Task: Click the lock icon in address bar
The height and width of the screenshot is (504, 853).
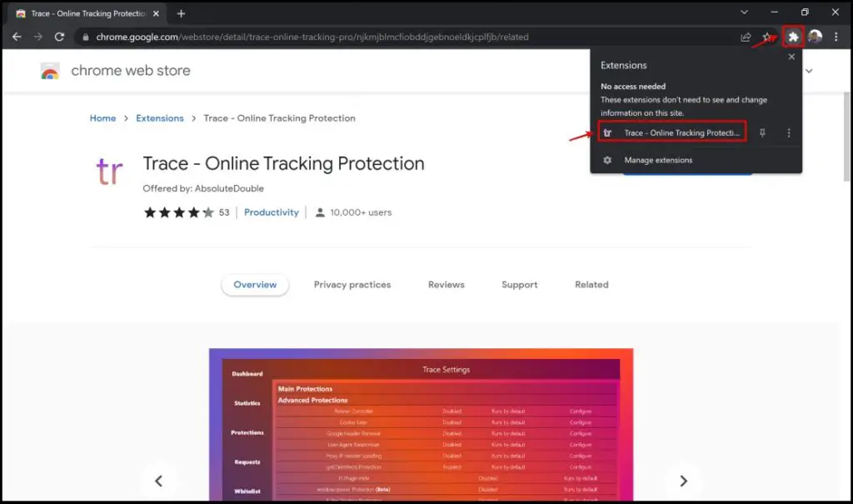Action: click(86, 37)
